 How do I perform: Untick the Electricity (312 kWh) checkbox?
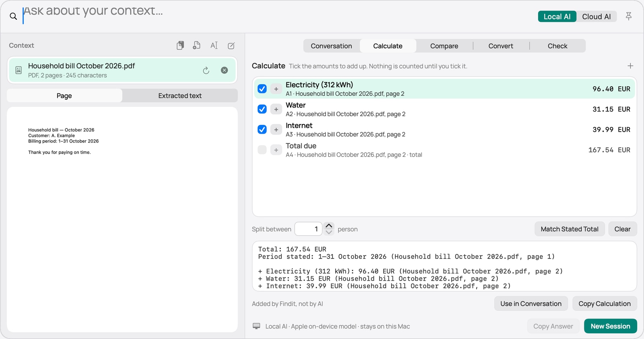262,89
